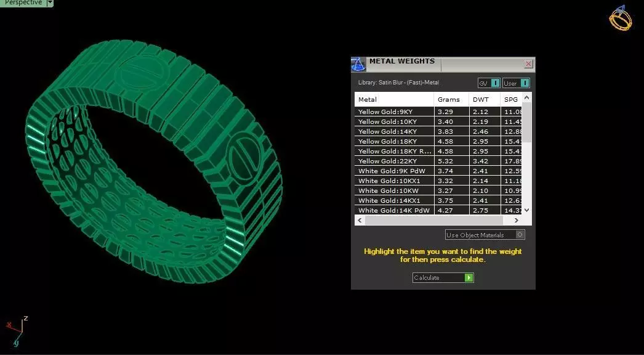Click the 2.12 DWT cell
This screenshot has width=644, height=355.
pos(485,112)
